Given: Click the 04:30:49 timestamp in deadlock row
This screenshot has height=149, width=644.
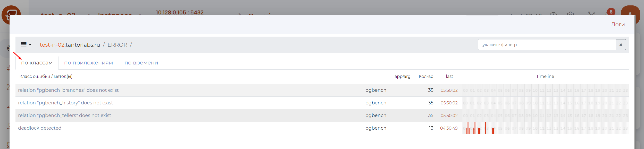Looking at the screenshot, I should tap(449, 128).
